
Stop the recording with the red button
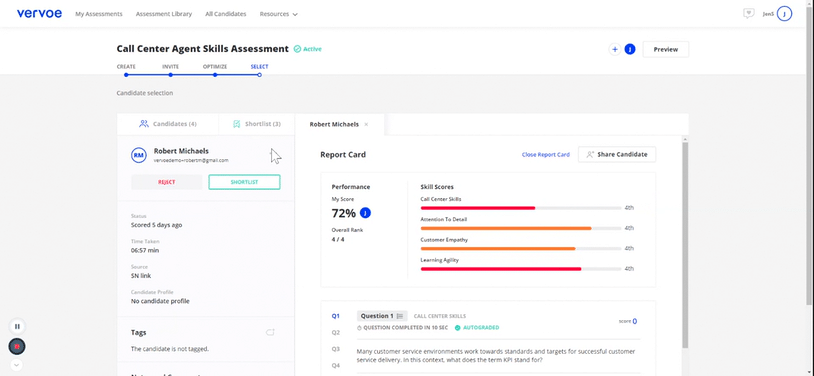coord(17,346)
